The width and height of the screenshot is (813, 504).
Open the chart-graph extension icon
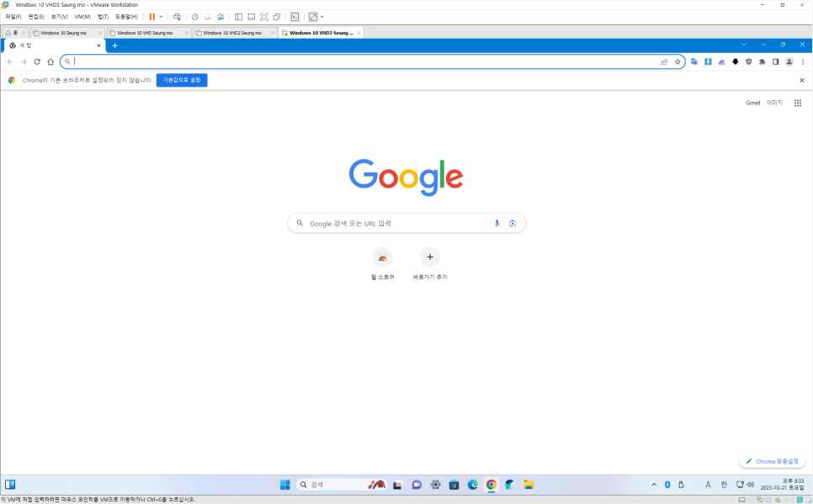pyautogui.click(x=722, y=61)
